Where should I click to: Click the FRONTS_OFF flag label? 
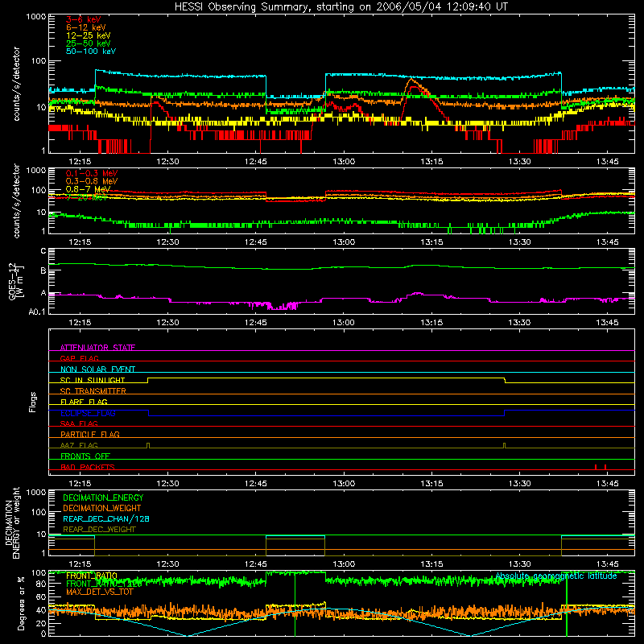85,456
